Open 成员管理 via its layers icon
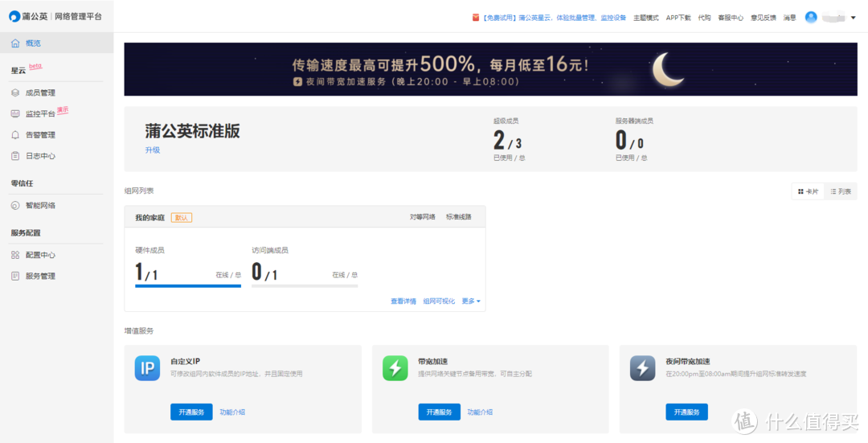 point(15,93)
